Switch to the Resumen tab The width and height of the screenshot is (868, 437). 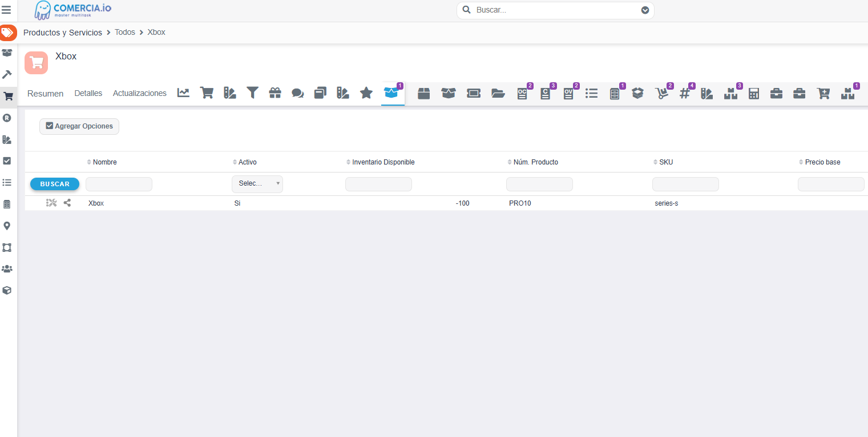46,93
